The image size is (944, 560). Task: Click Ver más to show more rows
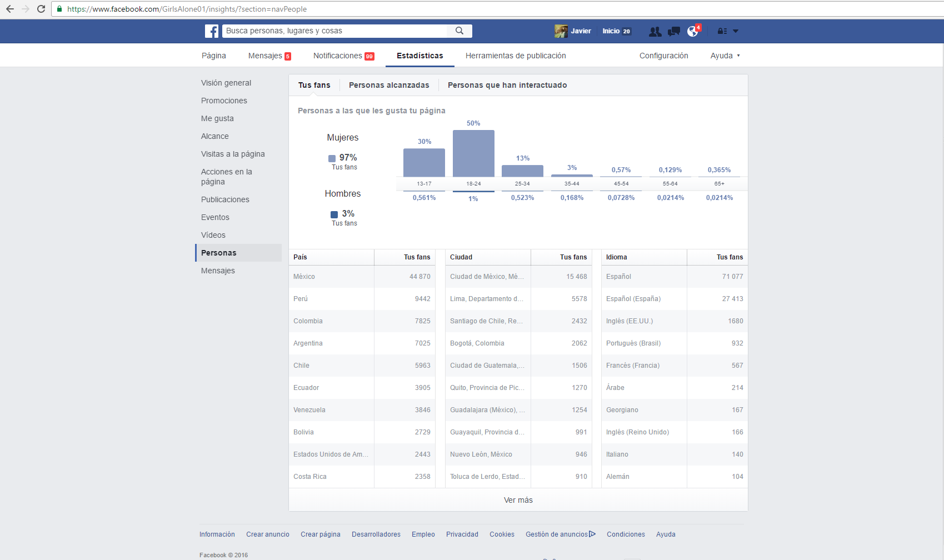[518, 500]
